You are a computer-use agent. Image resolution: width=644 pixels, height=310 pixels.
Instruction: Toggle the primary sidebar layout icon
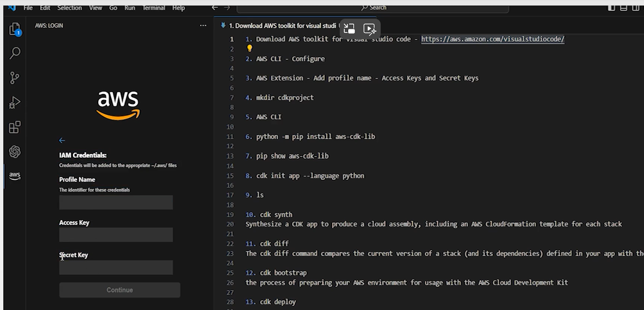click(x=611, y=7)
